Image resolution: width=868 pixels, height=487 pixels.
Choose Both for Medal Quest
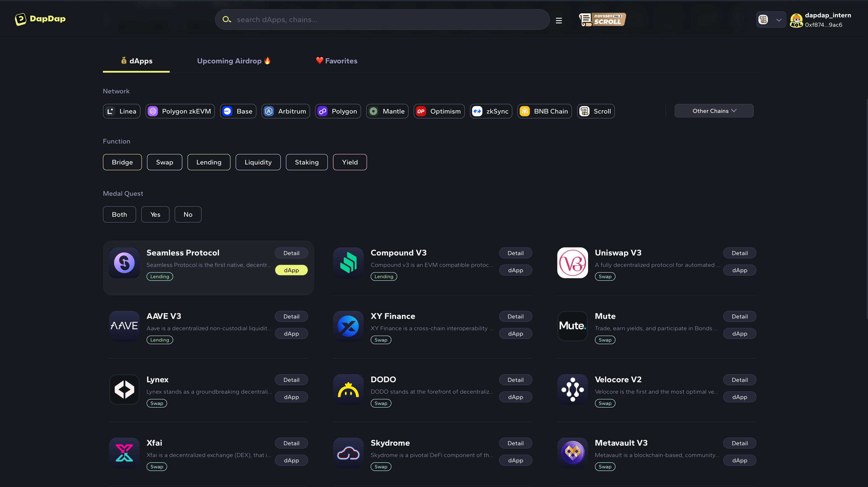click(120, 214)
